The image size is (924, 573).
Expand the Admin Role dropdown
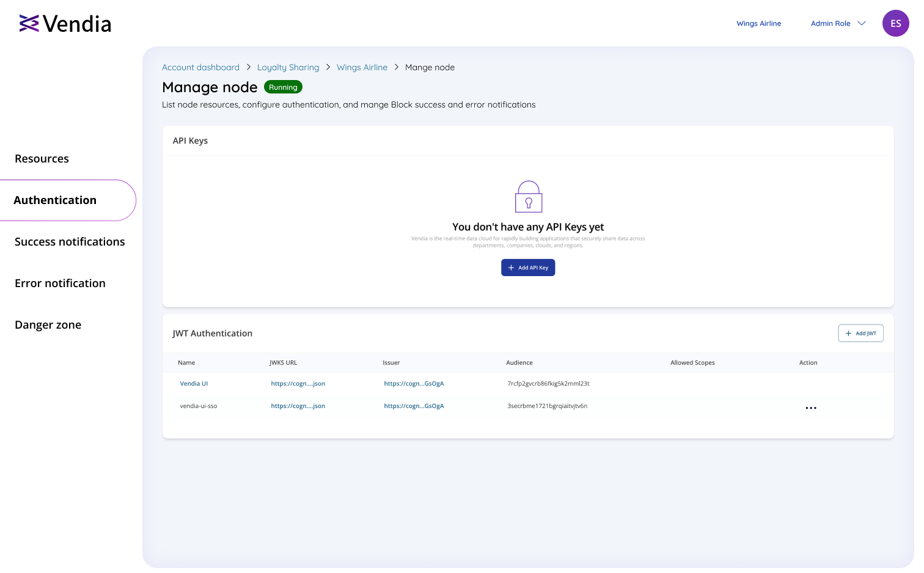838,23
